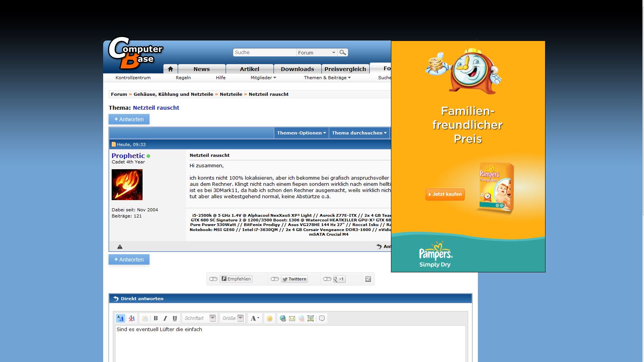Click the insert email envelope icon
Screen dimensions: 644x362
[292, 318]
